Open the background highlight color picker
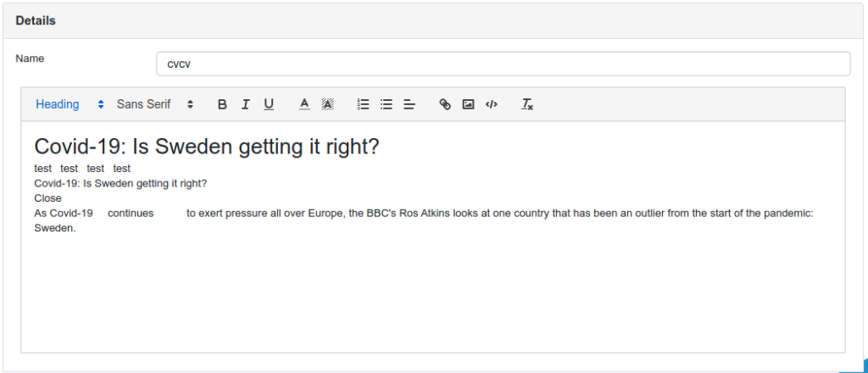Screen dimensions: 868x373 pyautogui.click(x=328, y=104)
